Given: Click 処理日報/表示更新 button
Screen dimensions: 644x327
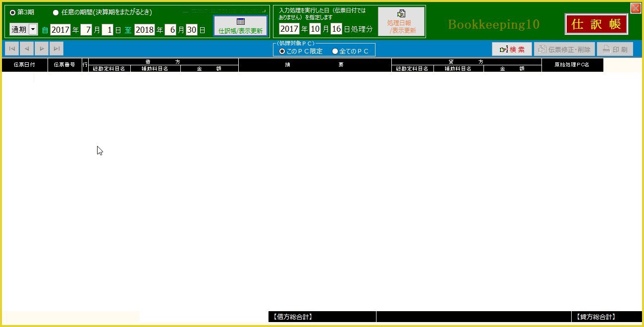Looking at the screenshot, I should [401, 22].
